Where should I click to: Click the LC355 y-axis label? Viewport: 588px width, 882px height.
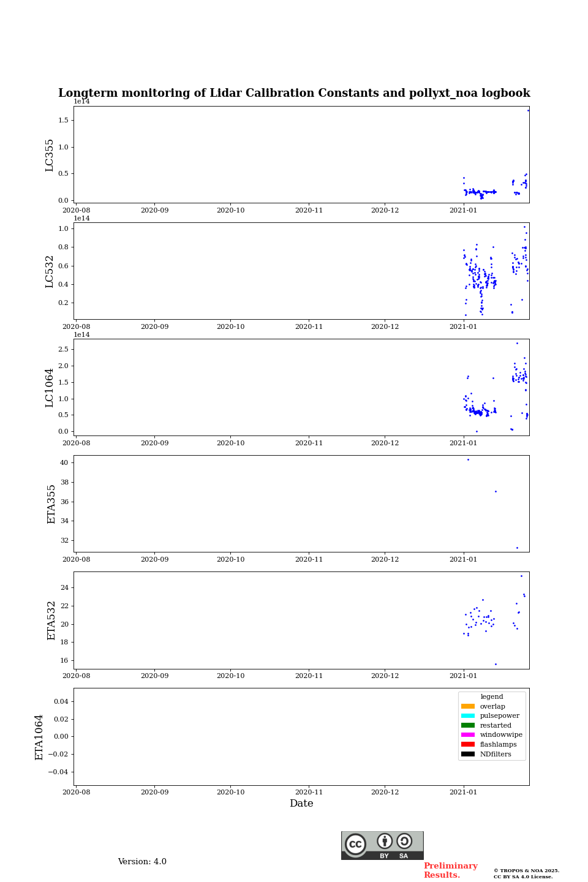pyautogui.click(x=50, y=155)
